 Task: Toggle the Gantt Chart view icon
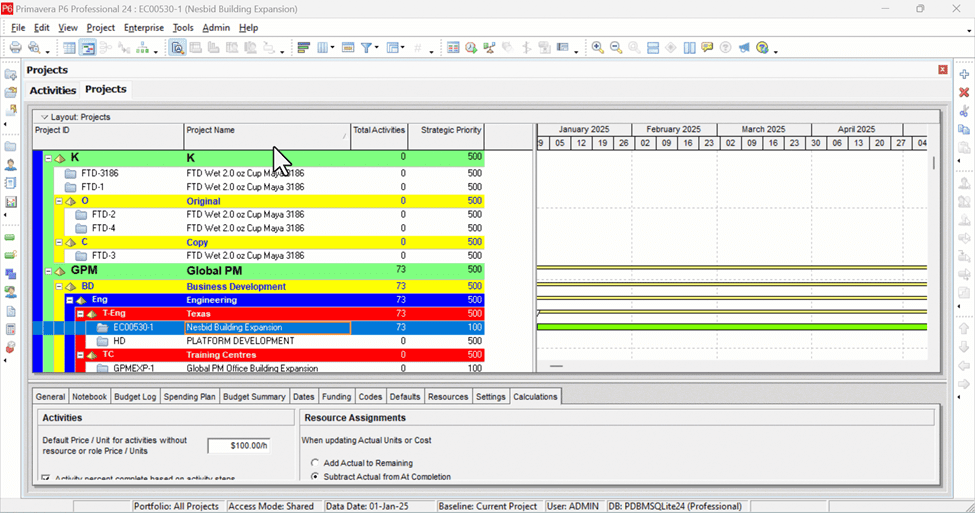tap(88, 48)
